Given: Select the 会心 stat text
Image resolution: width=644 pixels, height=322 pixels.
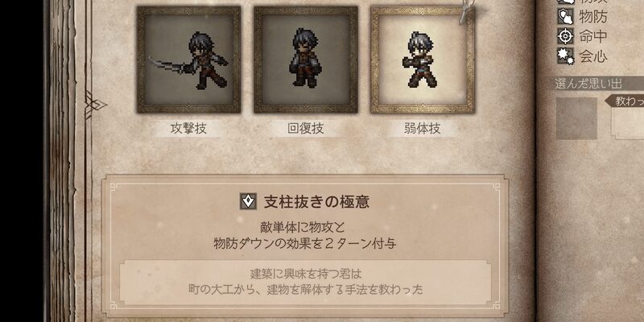Looking at the screenshot, I should coord(593,56).
